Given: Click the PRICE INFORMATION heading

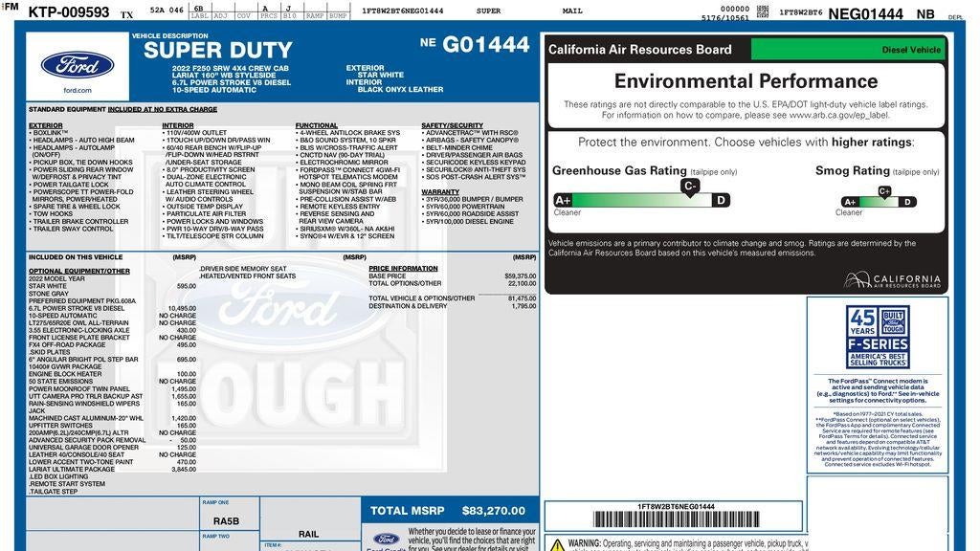Looking at the screenshot, I should (x=403, y=269).
